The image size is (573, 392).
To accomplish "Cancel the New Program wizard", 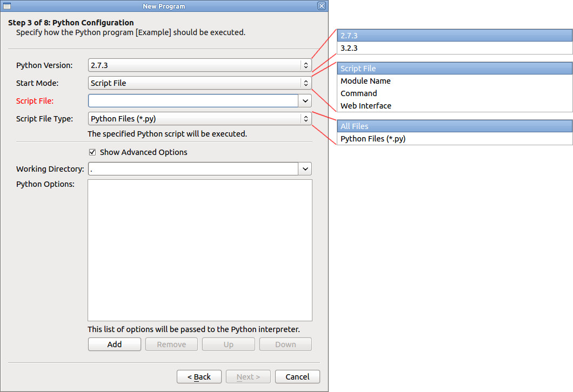I will [x=297, y=377].
